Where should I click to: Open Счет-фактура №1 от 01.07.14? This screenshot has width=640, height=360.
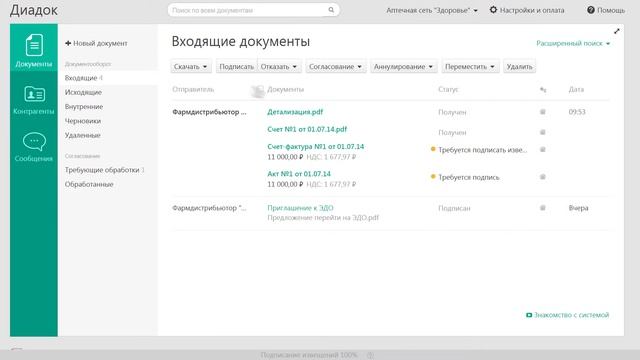(316, 147)
